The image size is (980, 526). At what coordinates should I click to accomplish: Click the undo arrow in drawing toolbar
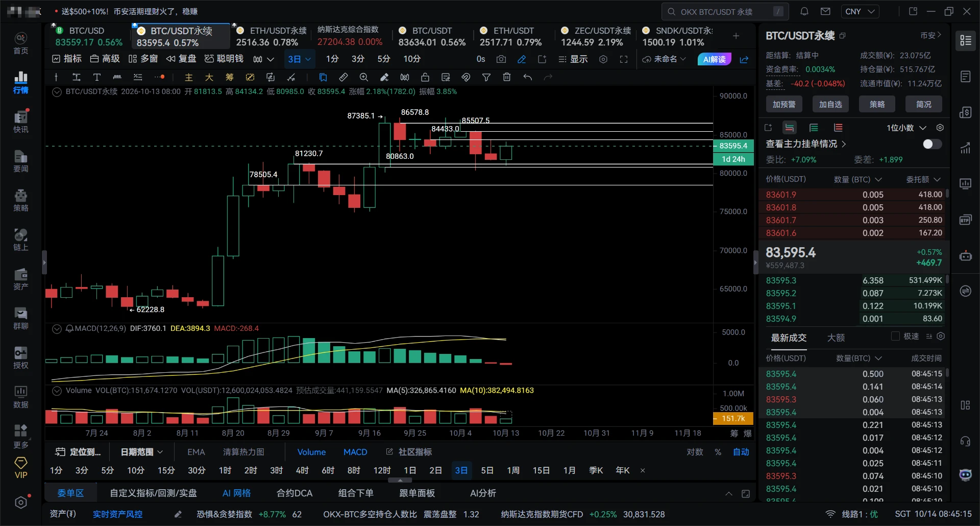click(x=528, y=77)
